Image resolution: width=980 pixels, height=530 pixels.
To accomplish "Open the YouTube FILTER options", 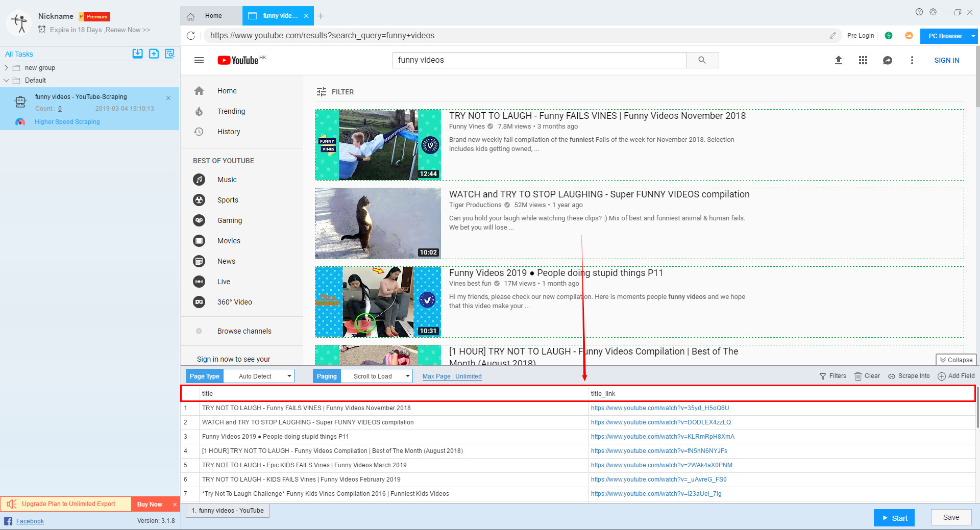I will 335,92.
